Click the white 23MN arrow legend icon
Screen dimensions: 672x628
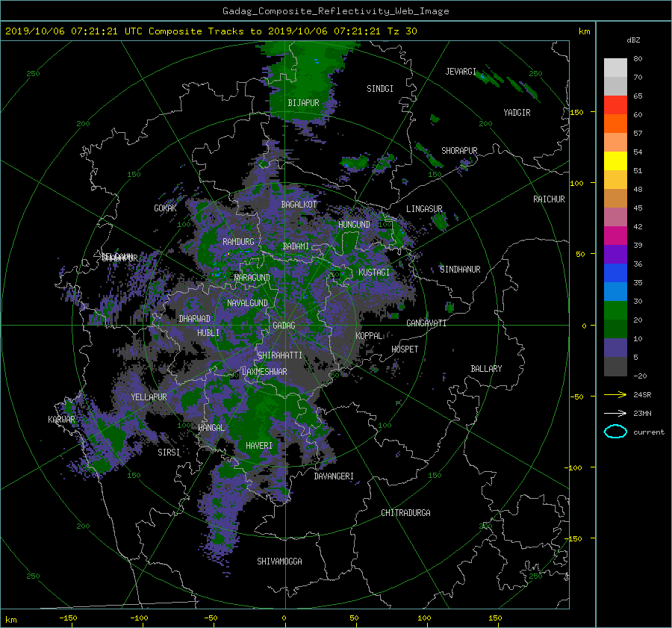coord(615,413)
